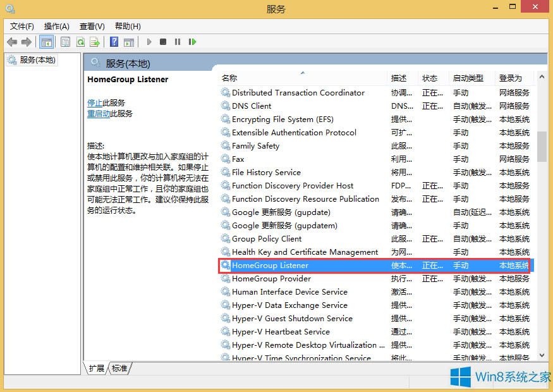
Task: Click the forward navigation arrow
Action: click(25, 42)
